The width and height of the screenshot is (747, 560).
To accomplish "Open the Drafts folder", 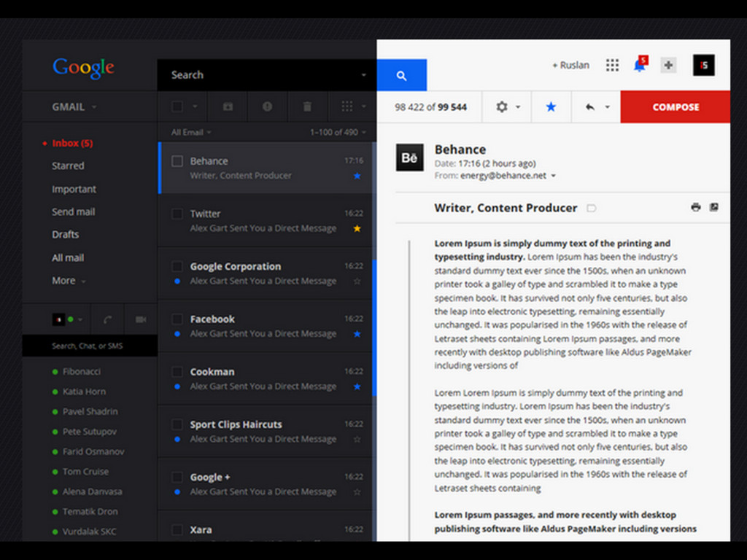I will (65, 234).
